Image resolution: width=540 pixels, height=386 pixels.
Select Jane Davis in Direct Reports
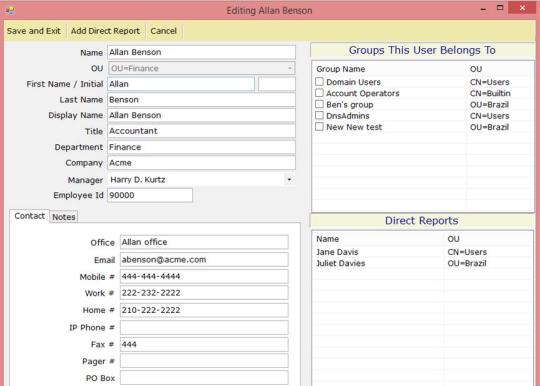click(x=337, y=252)
